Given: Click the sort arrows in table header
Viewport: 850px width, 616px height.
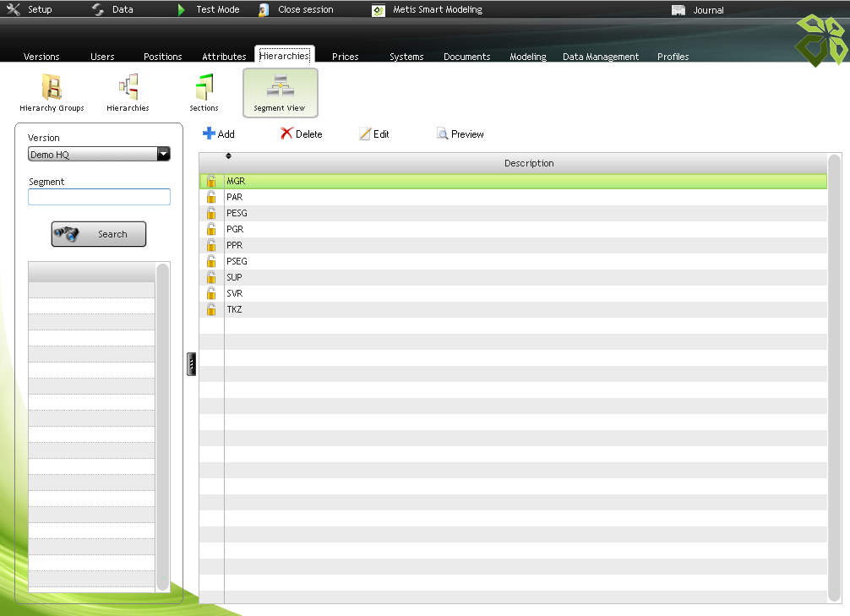Looking at the screenshot, I should click(x=228, y=156).
